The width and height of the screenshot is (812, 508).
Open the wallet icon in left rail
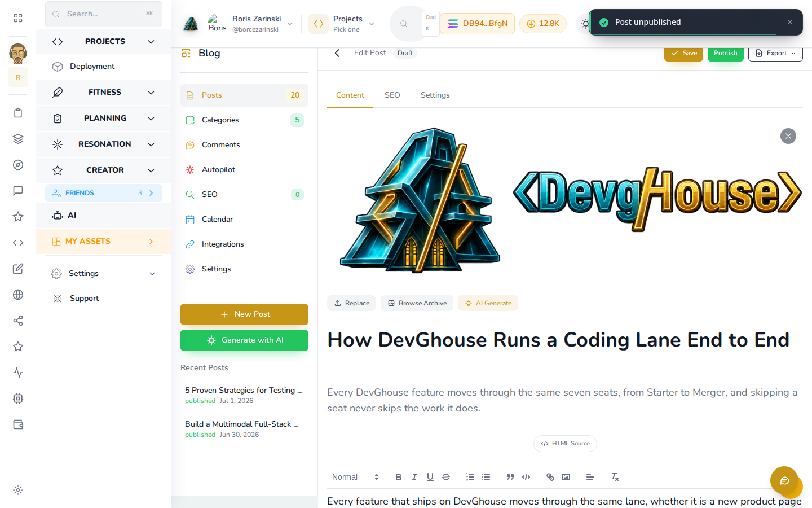(x=18, y=424)
